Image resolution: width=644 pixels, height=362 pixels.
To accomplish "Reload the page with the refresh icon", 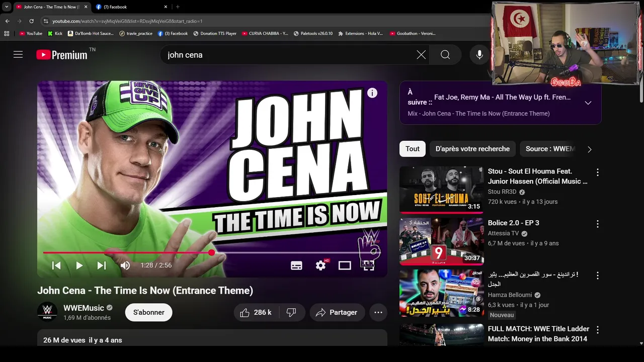I will (31, 21).
